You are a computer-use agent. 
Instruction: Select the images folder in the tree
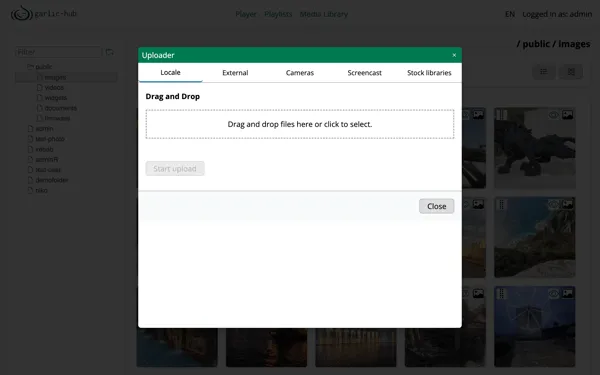click(55, 77)
